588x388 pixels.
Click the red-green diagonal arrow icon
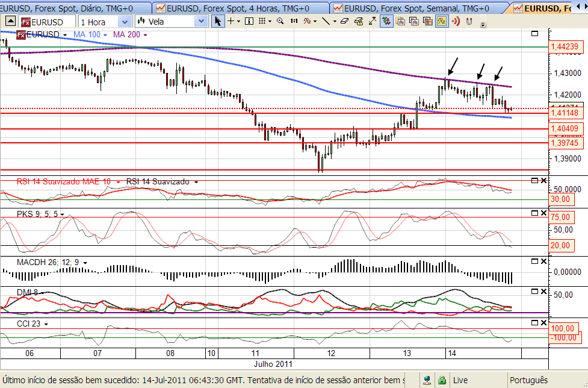[x=373, y=22]
